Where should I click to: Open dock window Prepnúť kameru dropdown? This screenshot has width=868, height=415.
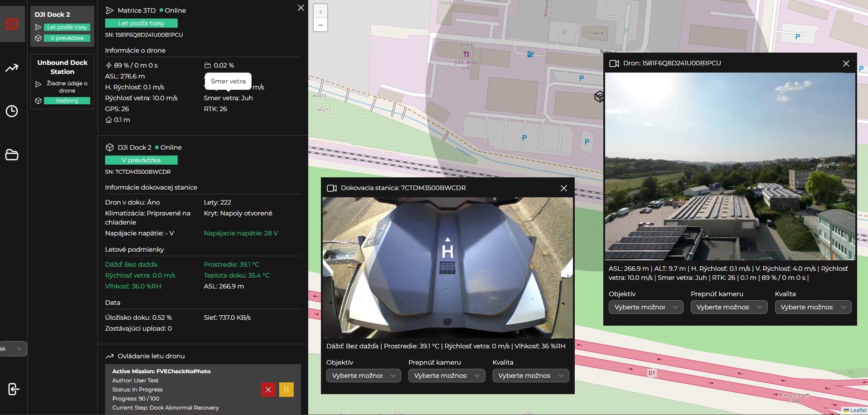tap(446, 376)
